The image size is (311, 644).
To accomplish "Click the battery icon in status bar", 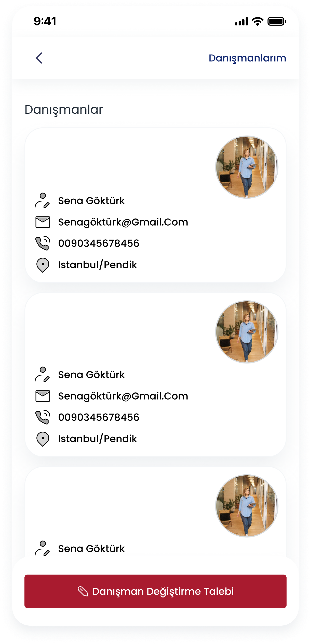I will [x=277, y=22].
